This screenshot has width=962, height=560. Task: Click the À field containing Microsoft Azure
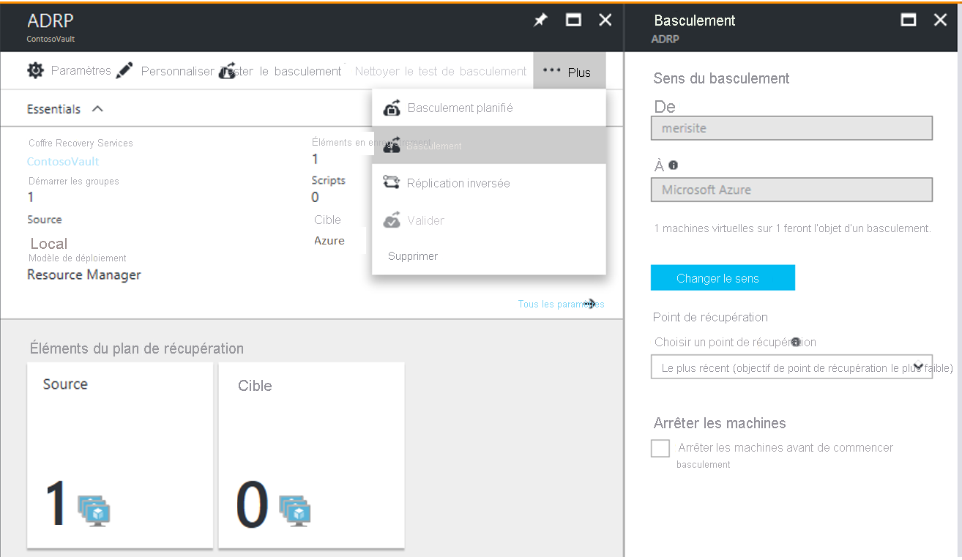[791, 190]
